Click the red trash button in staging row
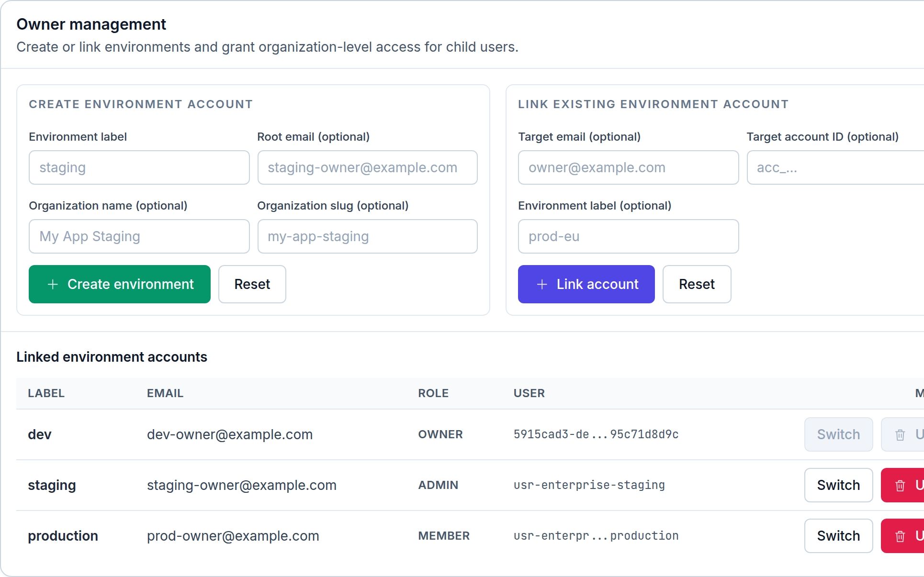Screen dimensions: 924x577 pos(902,485)
